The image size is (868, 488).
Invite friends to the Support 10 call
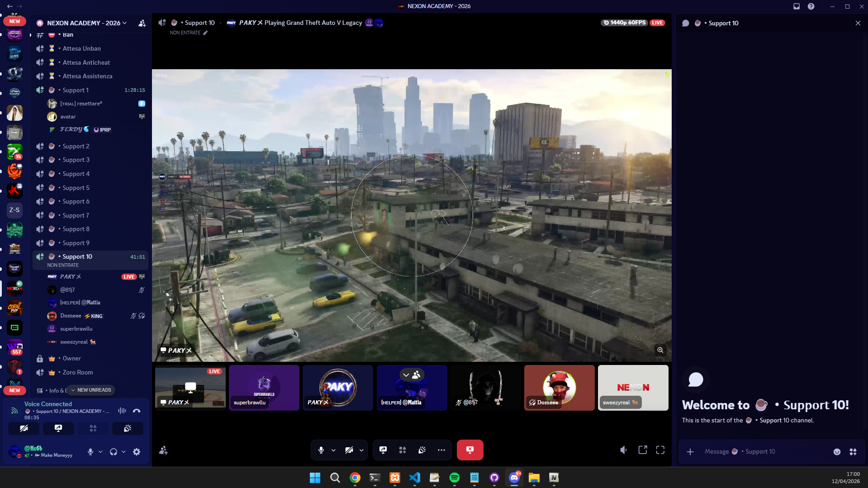(x=164, y=450)
